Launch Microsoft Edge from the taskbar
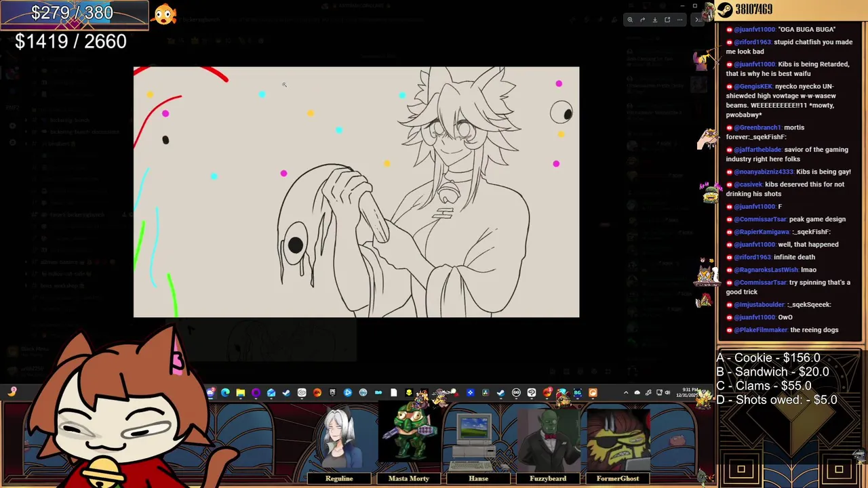The image size is (868, 488). 224,392
